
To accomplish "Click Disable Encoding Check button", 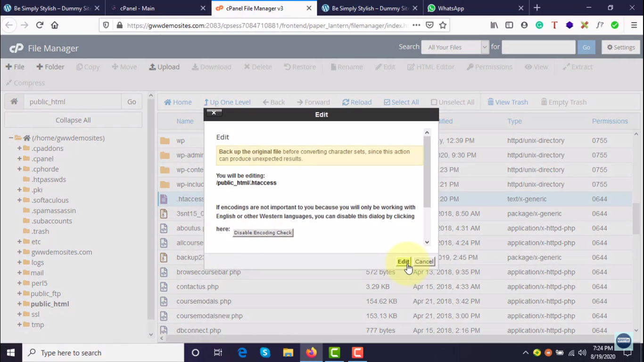I will click(263, 232).
